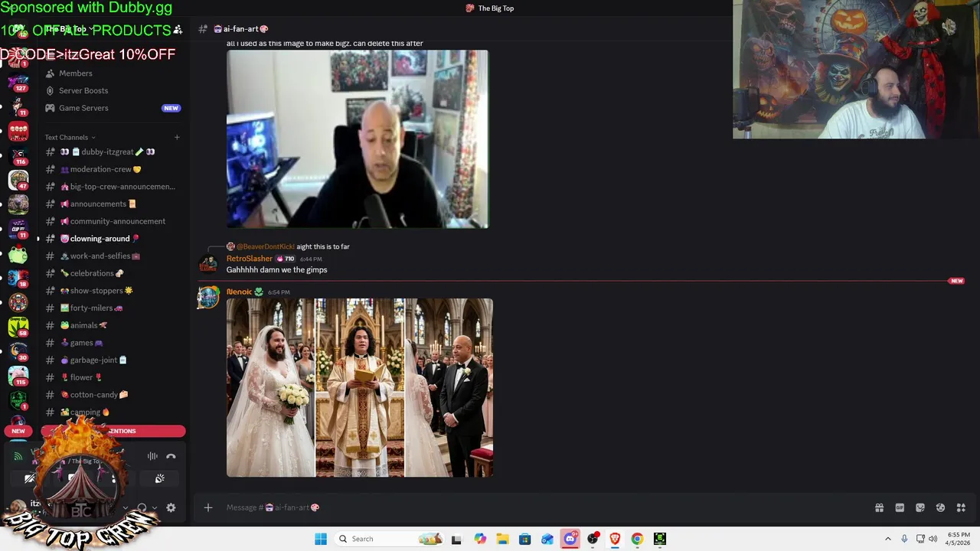The image size is (980, 551).
Task: Open the show-stoppers channel
Action: pos(113,291)
